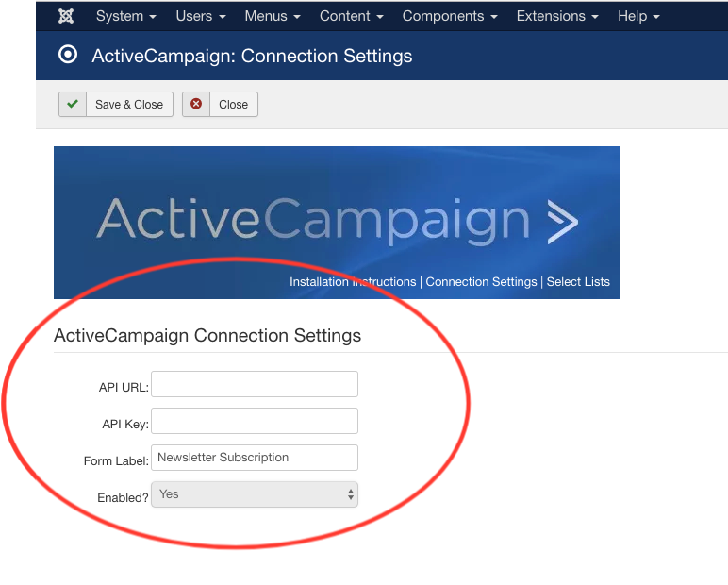This screenshot has height=585, width=728.
Task: Focus the API URL input field
Action: point(255,384)
